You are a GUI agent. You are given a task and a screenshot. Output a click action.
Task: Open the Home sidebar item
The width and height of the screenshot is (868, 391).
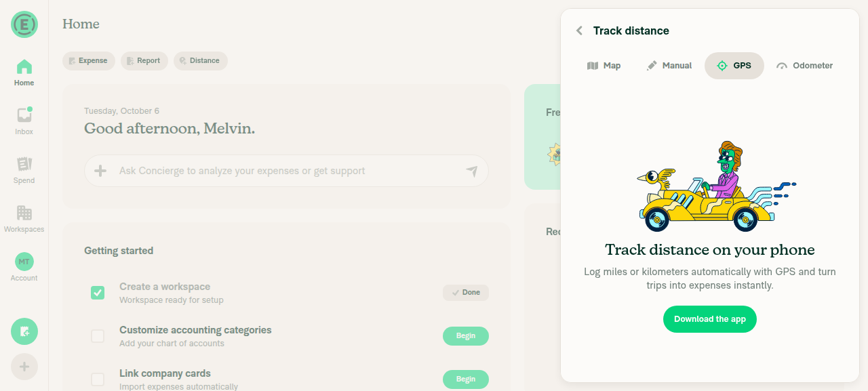point(24,73)
